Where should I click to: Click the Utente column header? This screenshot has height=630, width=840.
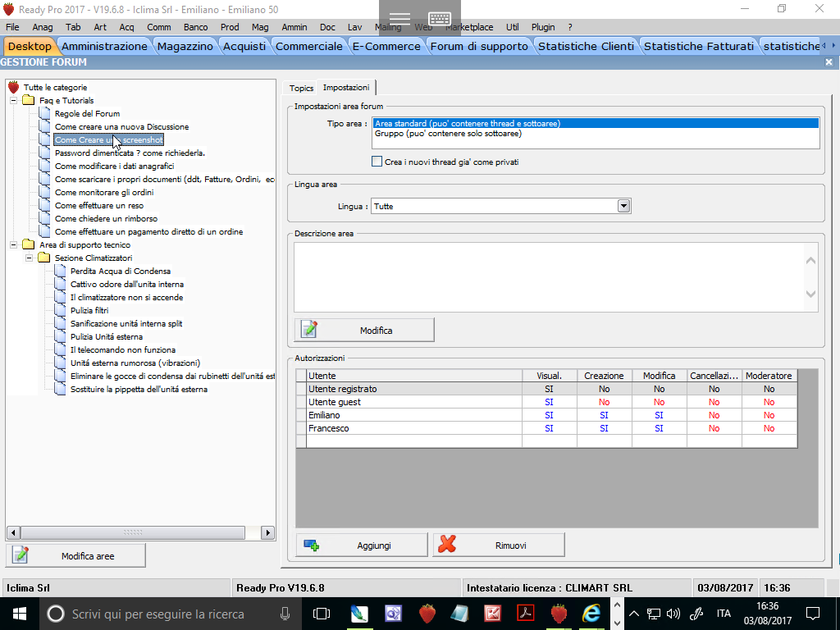click(414, 376)
